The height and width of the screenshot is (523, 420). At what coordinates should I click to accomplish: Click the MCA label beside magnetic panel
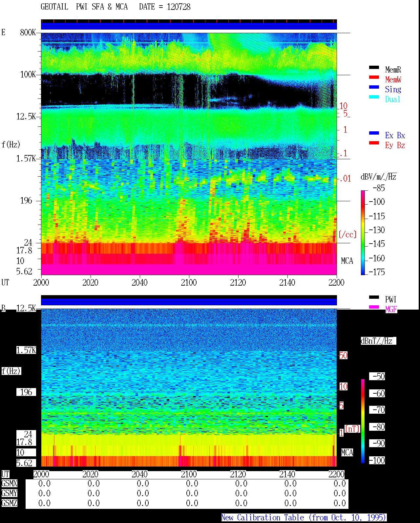pos(347,452)
